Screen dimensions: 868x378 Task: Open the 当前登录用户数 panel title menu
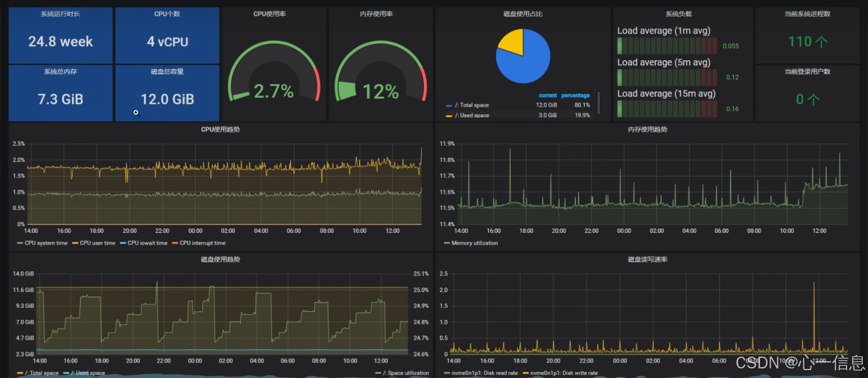[x=807, y=72]
